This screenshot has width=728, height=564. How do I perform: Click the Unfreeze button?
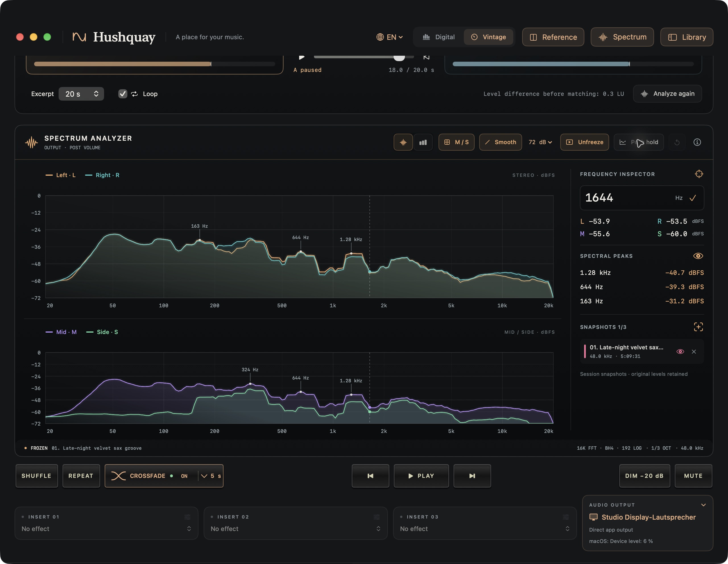pos(584,142)
